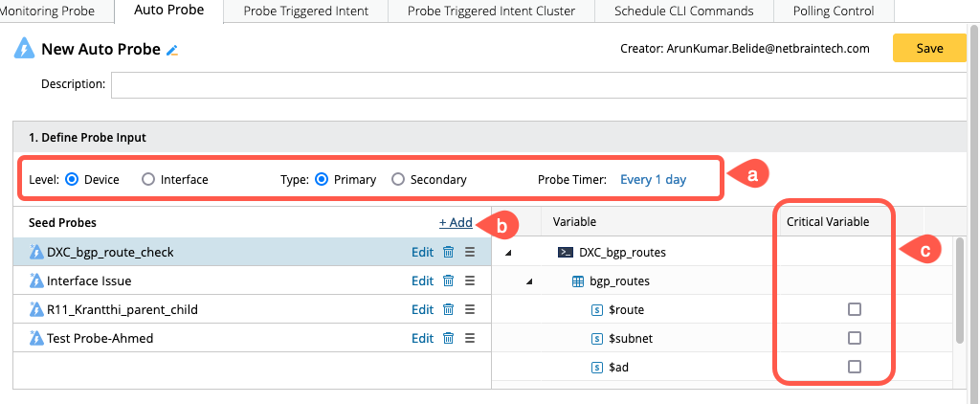
Task: Switch to Probe Triggered Intent tab
Action: 305,11
